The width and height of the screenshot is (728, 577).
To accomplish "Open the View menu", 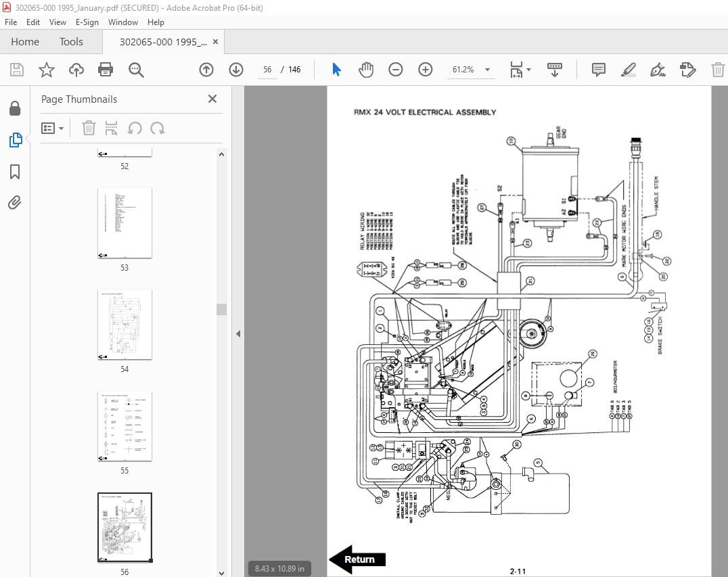I will [x=58, y=22].
